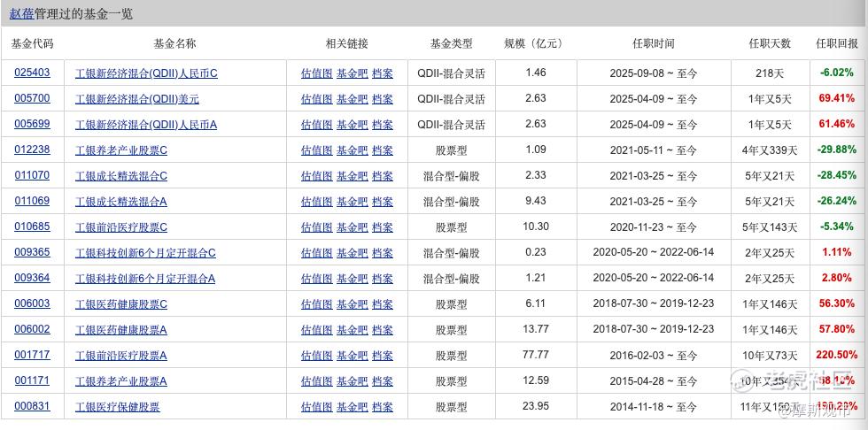Open 工银成长精选混合A fund page

121,201
